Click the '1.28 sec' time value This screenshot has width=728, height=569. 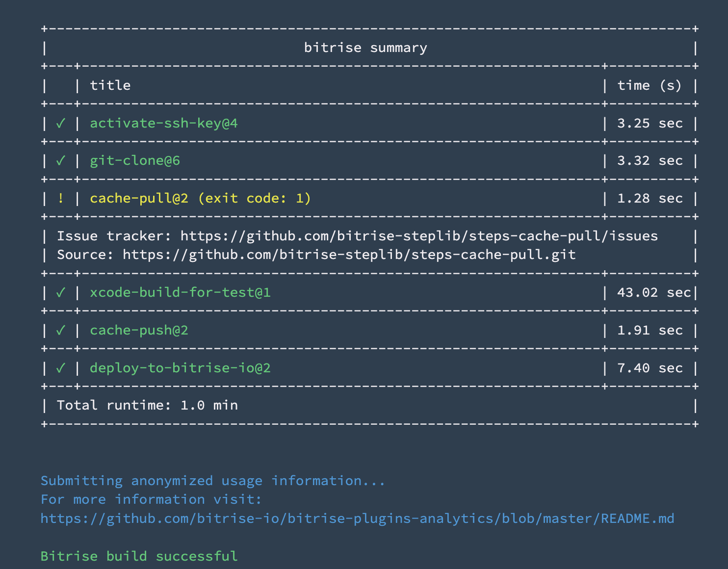point(650,198)
